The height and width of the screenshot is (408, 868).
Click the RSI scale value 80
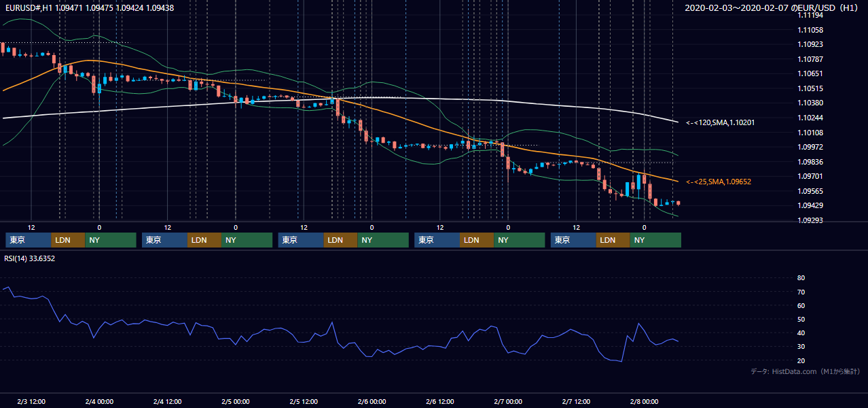pyautogui.click(x=801, y=278)
